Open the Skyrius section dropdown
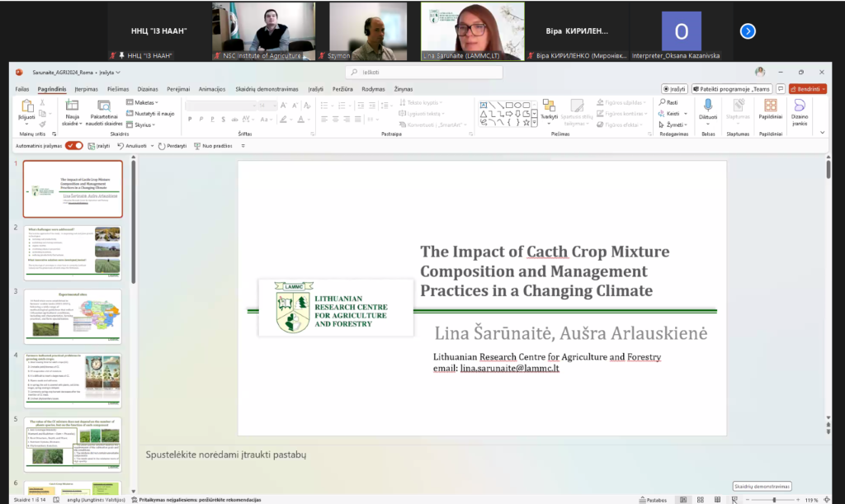Screen dimensions: 845x504 point(142,125)
